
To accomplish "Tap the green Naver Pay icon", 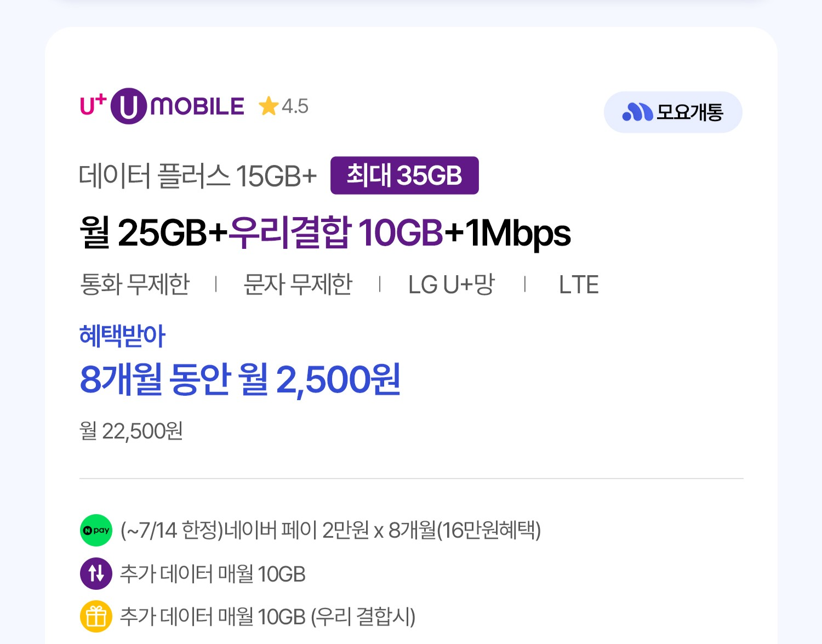I will tap(96, 530).
